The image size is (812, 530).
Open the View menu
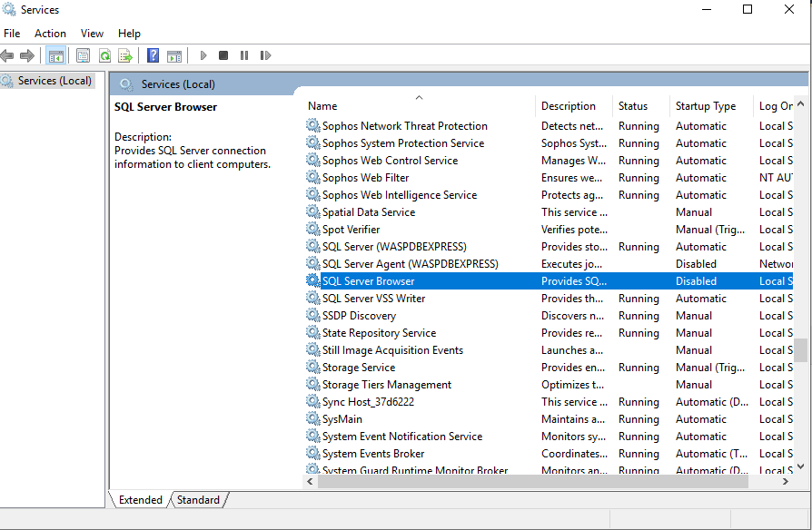[x=92, y=33]
